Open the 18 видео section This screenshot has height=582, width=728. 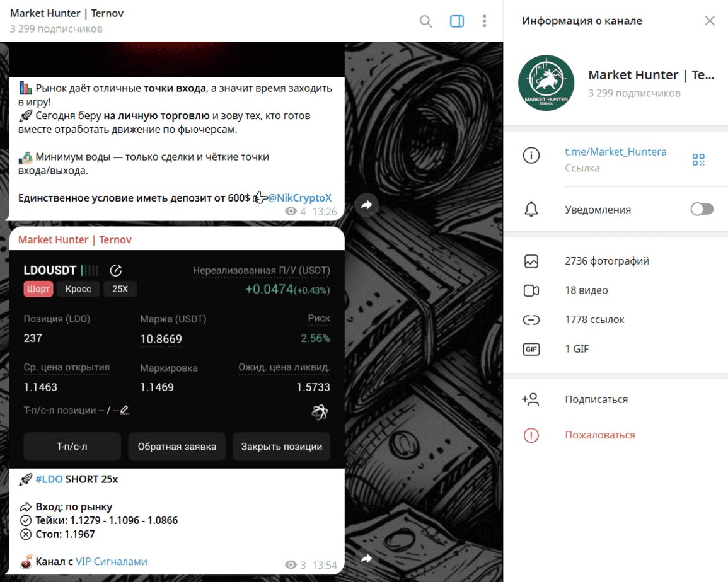(x=586, y=290)
